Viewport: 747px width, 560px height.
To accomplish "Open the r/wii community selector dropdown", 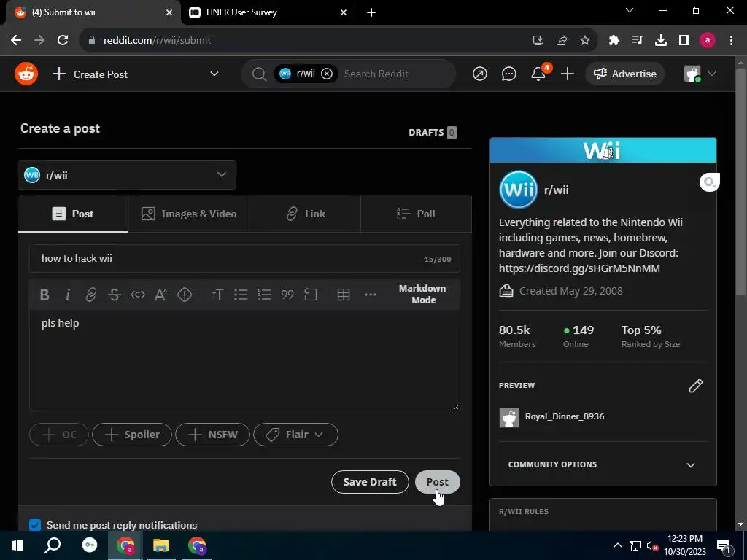I will 127,175.
